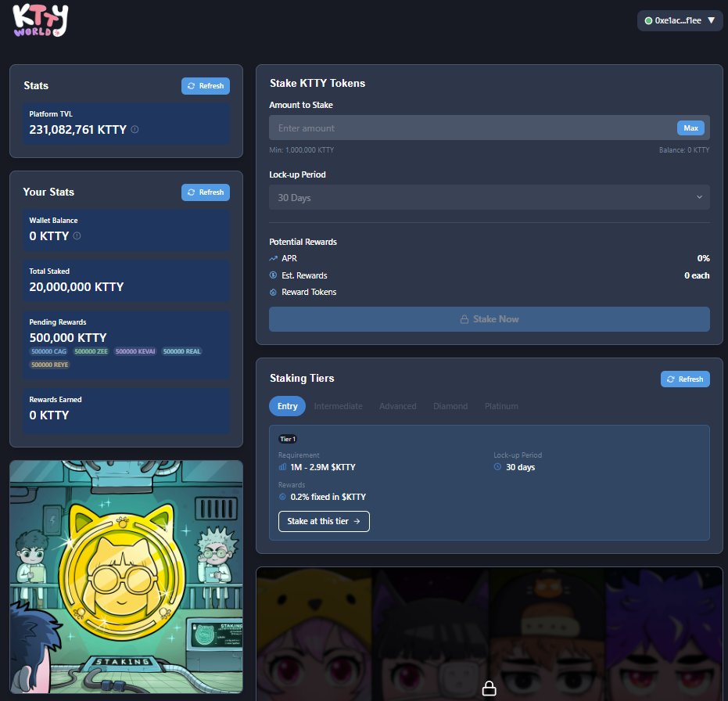Screen dimensions: 728x701
Task: Click the 500000 KEVAI reward tag
Action: coord(135,351)
